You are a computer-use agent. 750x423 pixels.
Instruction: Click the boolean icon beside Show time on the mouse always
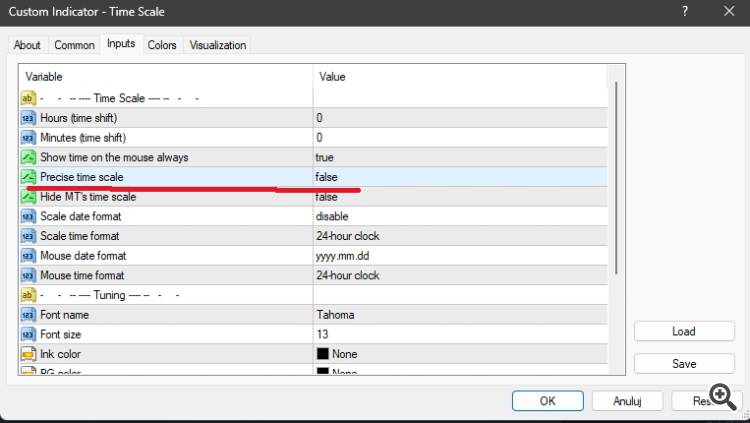[28, 157]
